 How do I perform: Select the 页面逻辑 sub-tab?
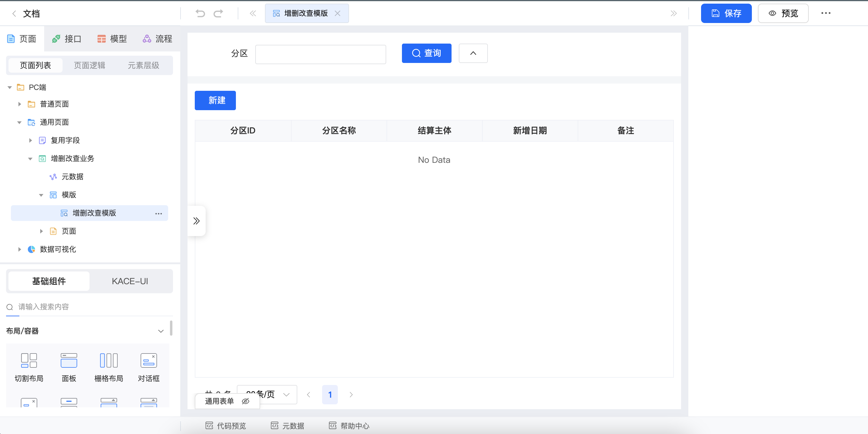pos(89,65)
